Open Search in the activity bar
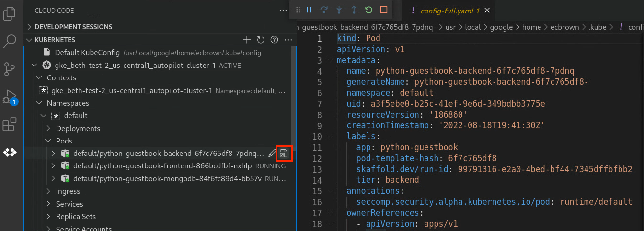The image size is (644, 231). [10, 41]
